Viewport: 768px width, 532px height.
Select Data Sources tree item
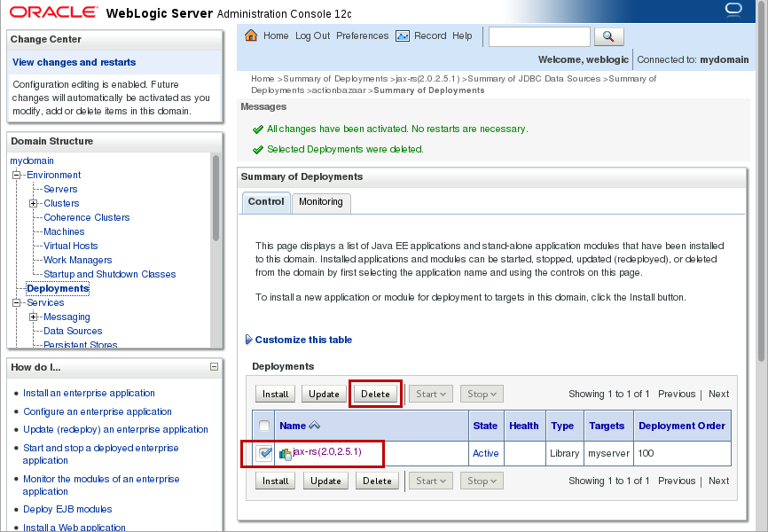coord(73,331)
